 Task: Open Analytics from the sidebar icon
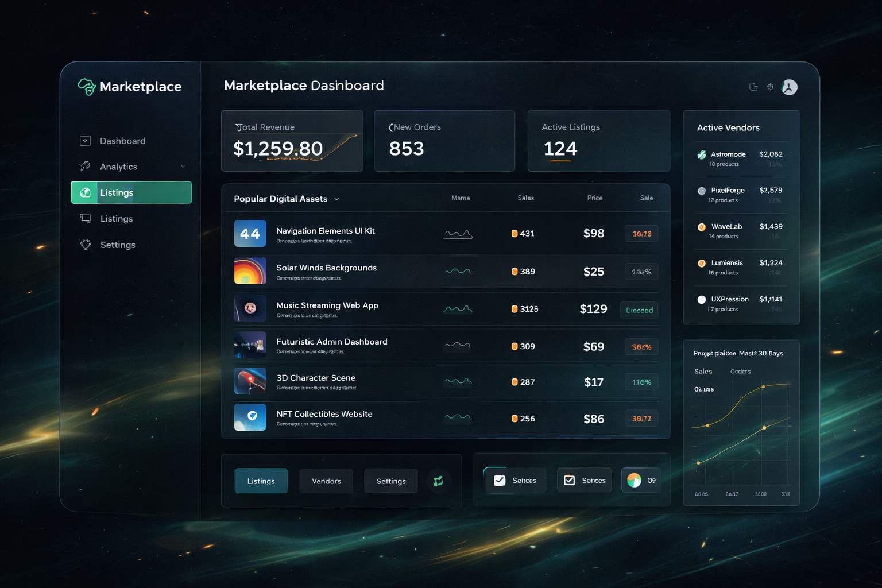[84, 167]
